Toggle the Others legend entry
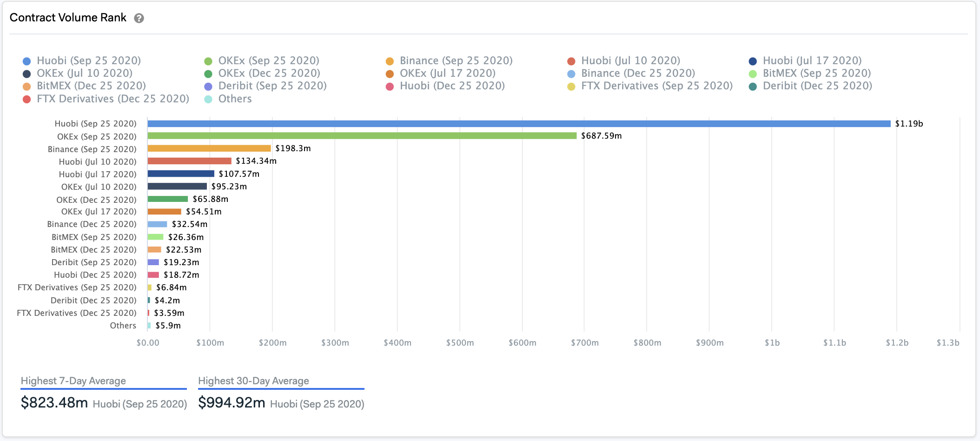 (x=228, y=99)
